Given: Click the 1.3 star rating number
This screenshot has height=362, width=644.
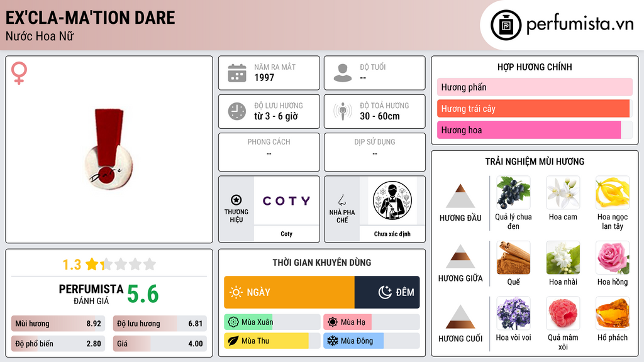Looking at the screenshot, I should [72, 265].
